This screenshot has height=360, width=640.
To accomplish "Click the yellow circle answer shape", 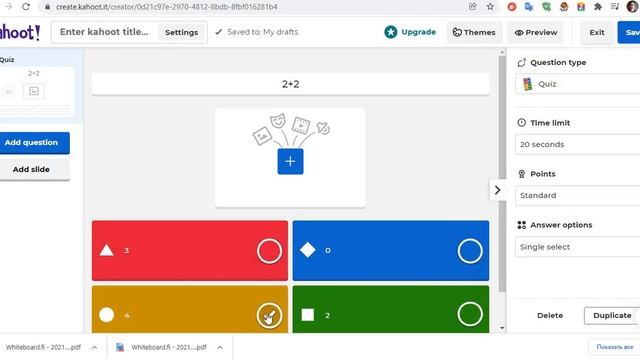I will tap(107, 315).
